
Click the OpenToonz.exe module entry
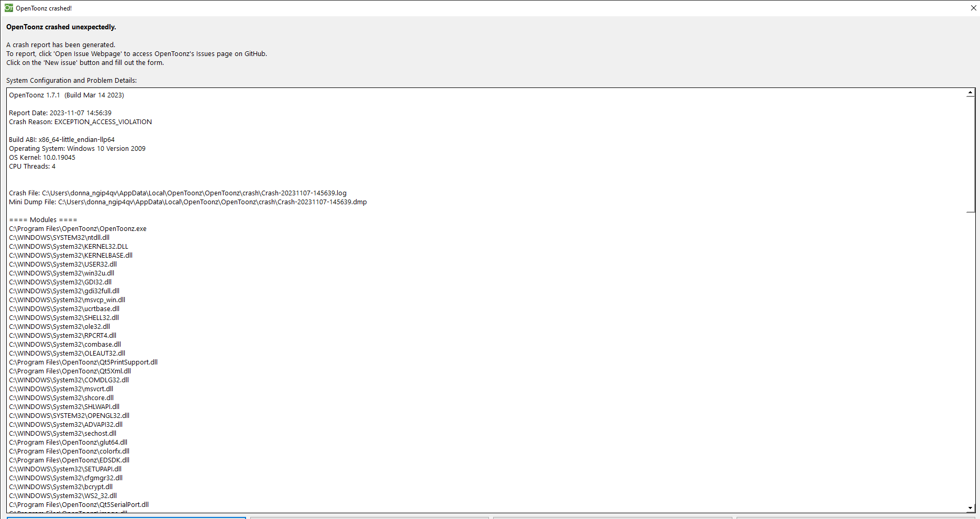tap(77, 228)
